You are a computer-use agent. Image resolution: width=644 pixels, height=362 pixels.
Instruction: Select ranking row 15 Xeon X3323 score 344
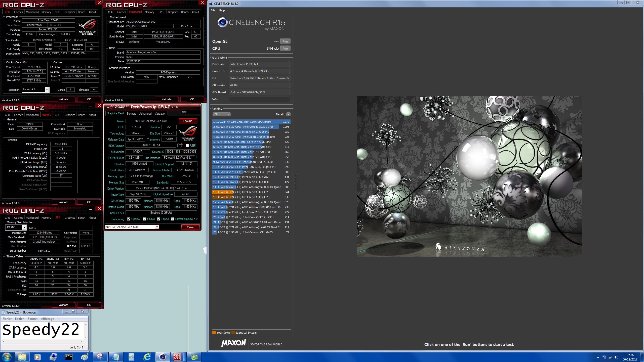[251, 192]
